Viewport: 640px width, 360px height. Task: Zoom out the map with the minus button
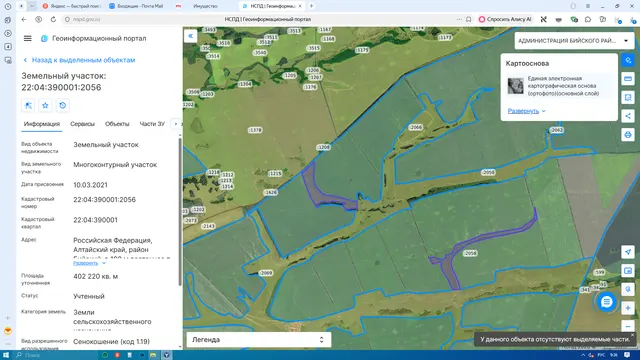(x=628, y=326)
